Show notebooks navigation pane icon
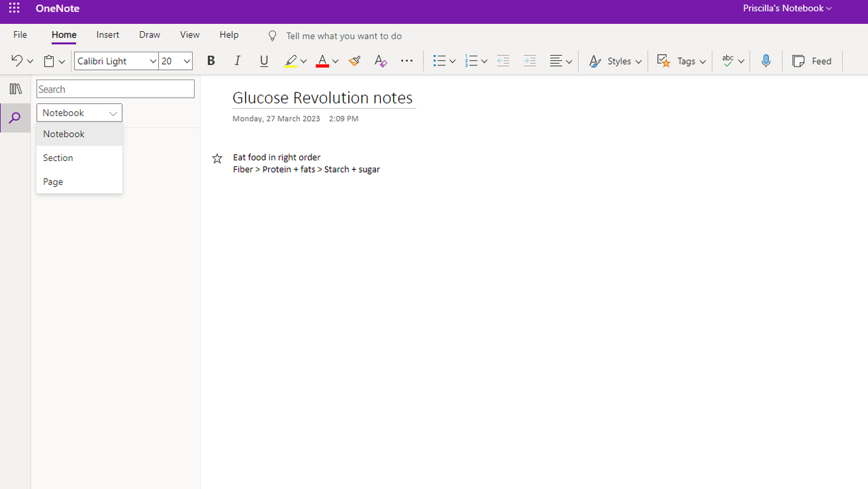The image size is (868, 489). (15, 89)
